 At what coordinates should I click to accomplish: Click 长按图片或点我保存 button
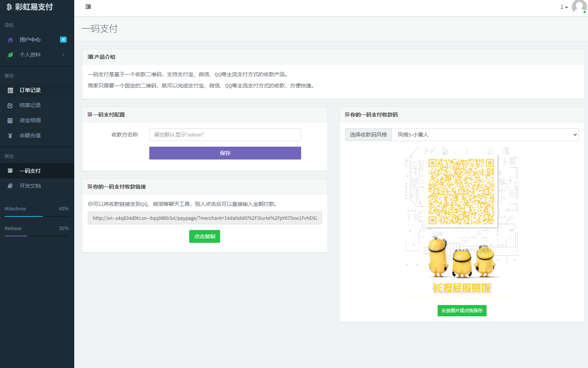[x=462, y=311]
